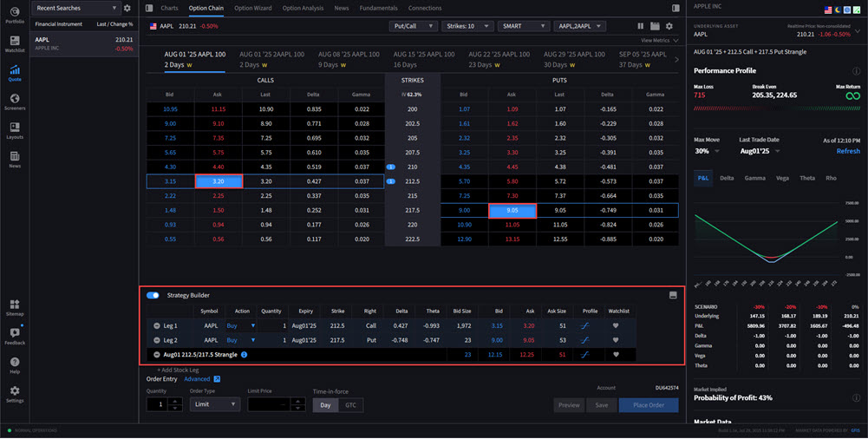
Task: Switch to the Connections tab
Action: pos(425,9)
